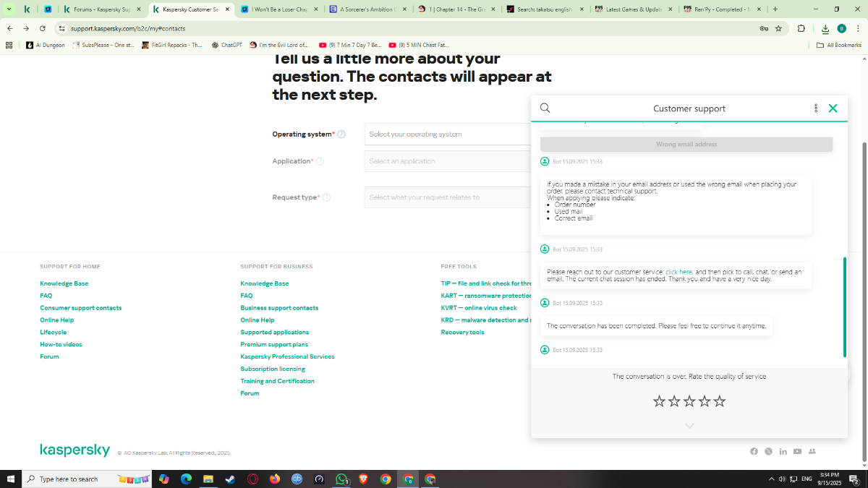Open Premium support plans link
This screenshot has width=868, height=488.
[x=274, y=345]
